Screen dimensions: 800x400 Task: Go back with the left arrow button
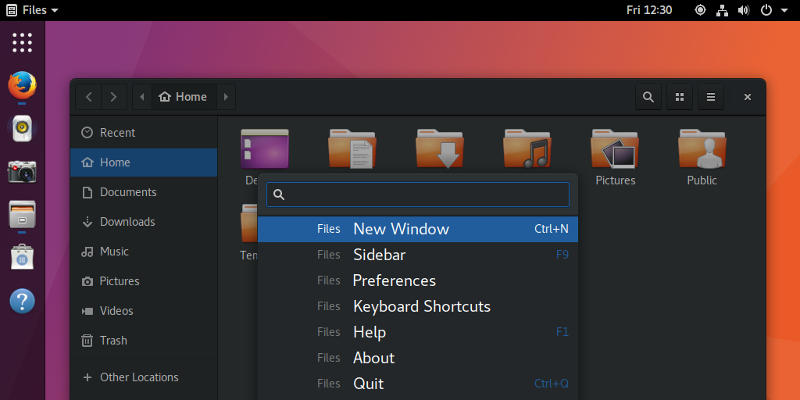click(x=89, y=97)
